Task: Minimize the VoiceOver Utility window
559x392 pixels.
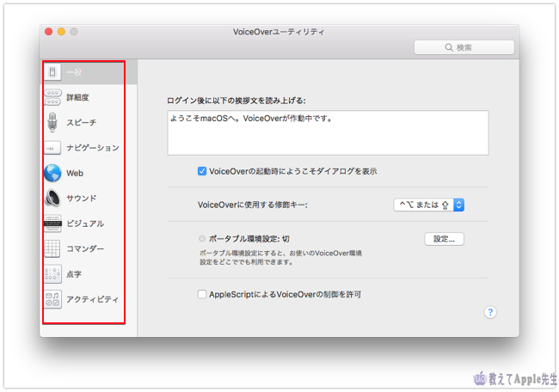Action: (x=61, y=32)
